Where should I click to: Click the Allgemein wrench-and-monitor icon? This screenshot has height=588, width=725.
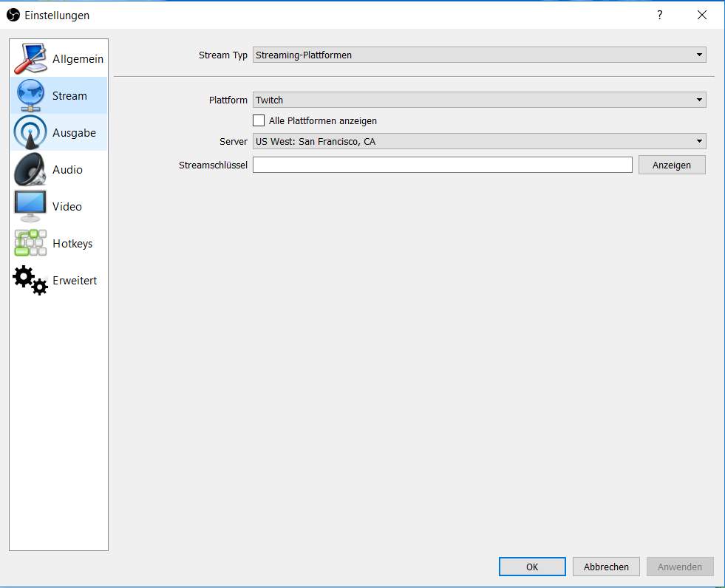point(30,59)
